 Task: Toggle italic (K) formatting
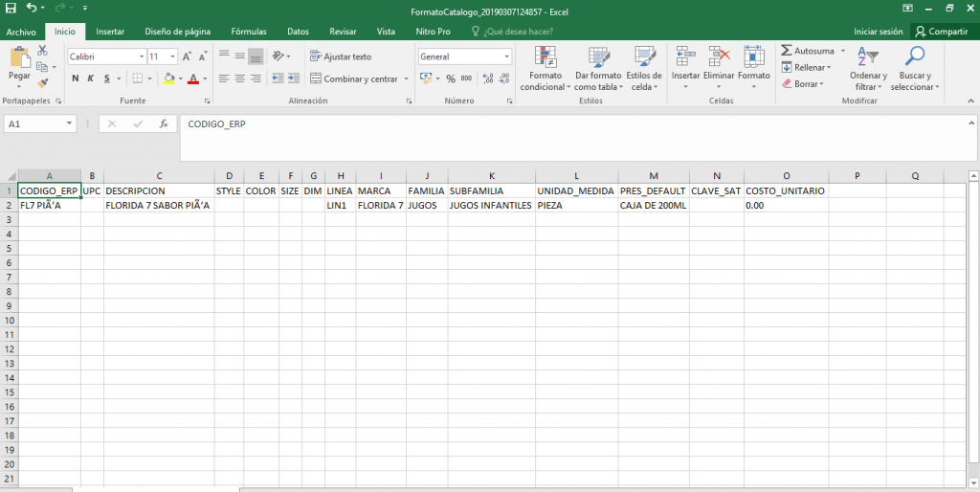(91, 78)
